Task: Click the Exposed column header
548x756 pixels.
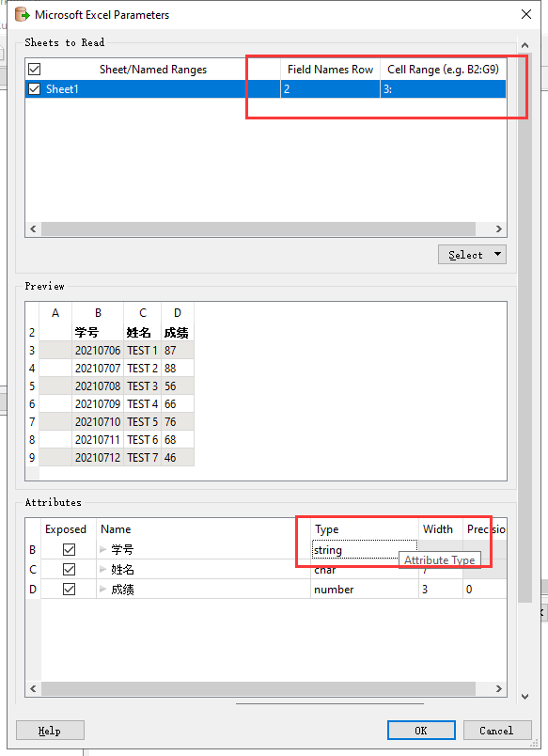Action: (x=68, y=529)
